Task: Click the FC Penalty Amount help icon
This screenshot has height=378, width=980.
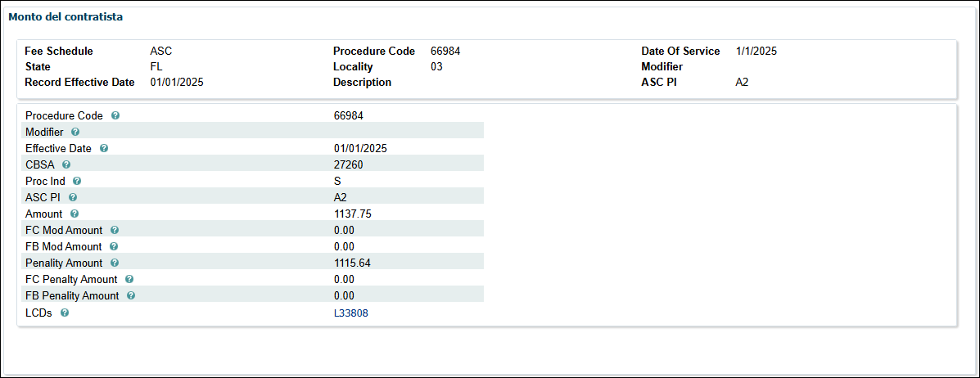Action: point(129,280)
